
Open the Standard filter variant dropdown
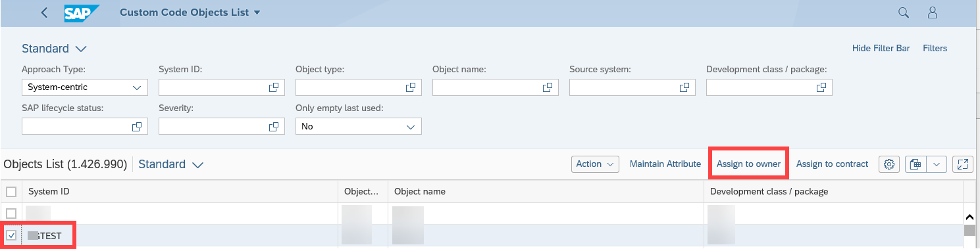pos(54,49)
